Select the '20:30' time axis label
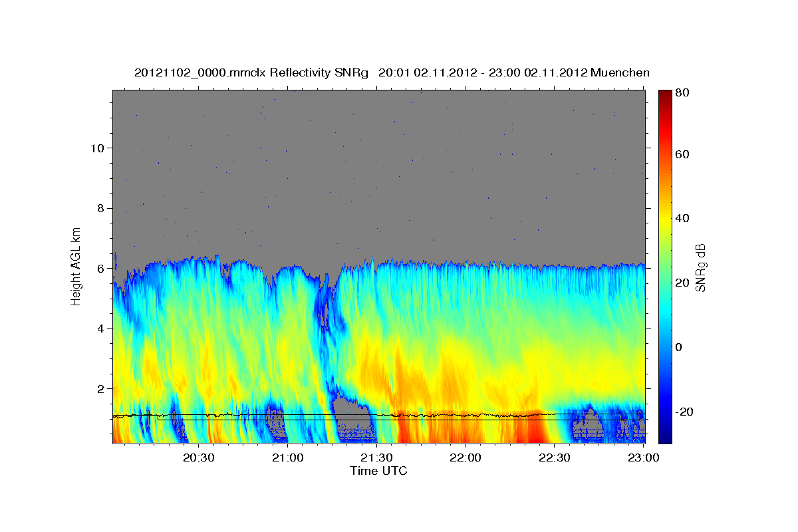The height and width of the screenshot is (532, 798). point(198,458)
